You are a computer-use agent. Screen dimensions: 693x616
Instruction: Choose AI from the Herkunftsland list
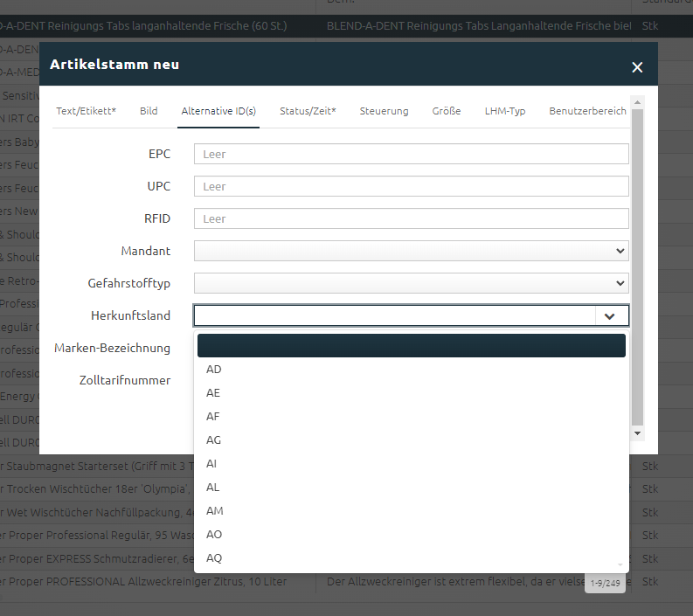(411, 464)
